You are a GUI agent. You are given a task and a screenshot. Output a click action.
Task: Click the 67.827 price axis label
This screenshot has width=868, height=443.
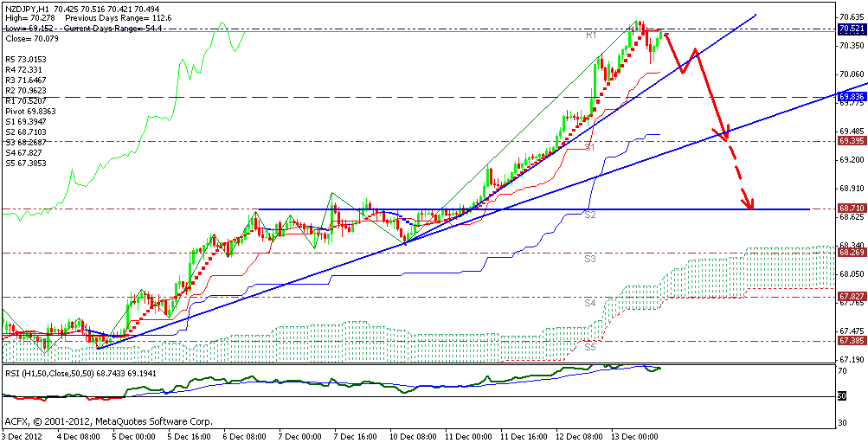[x=852, y=297]
